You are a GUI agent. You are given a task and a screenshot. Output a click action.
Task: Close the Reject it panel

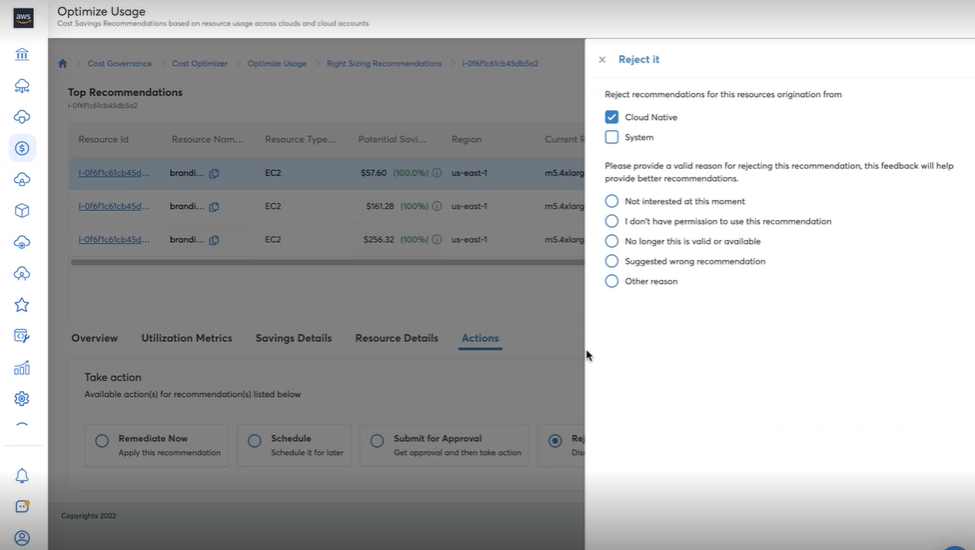(602, 60)
